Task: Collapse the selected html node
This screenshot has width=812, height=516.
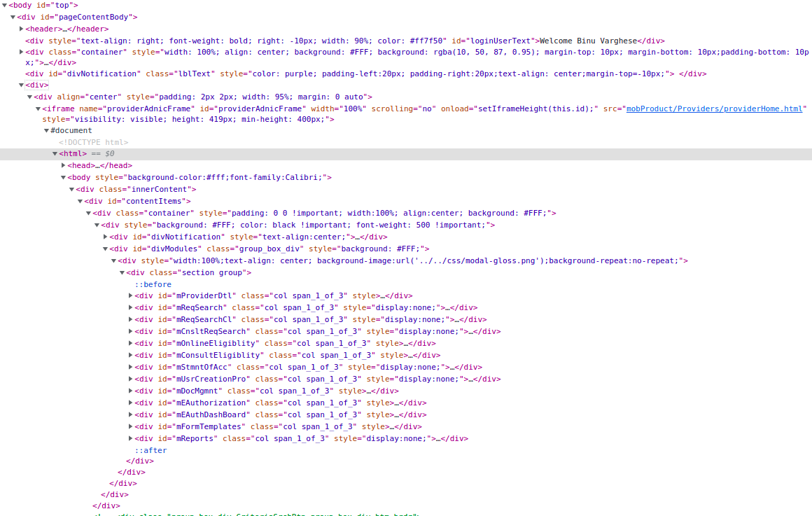Action: tap(55, 154)
